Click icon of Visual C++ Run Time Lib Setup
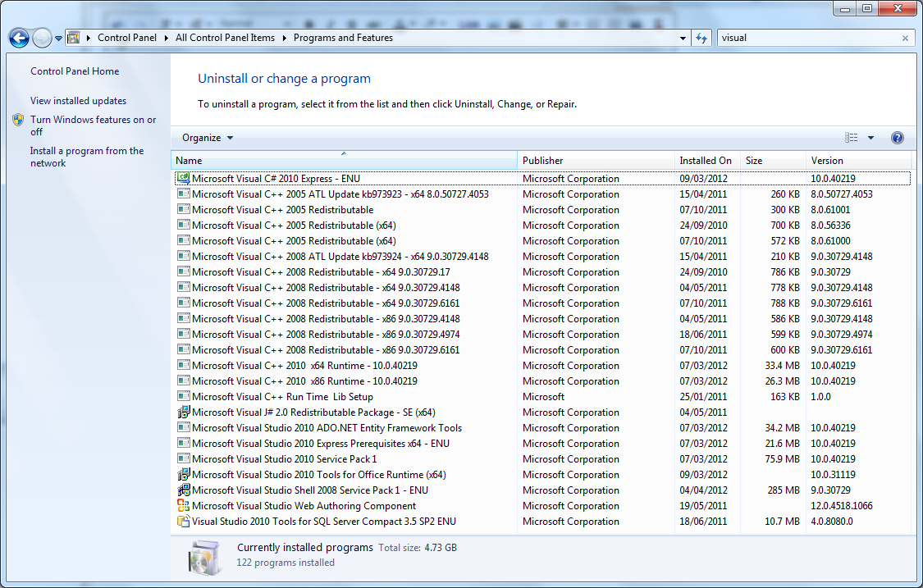923x588 pixels. click(184, 396)
